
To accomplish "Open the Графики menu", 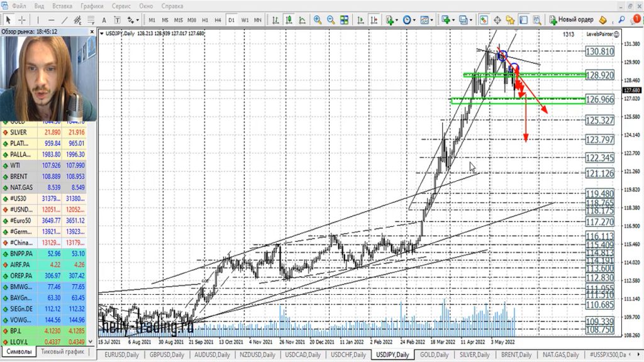I will [92, 6].
